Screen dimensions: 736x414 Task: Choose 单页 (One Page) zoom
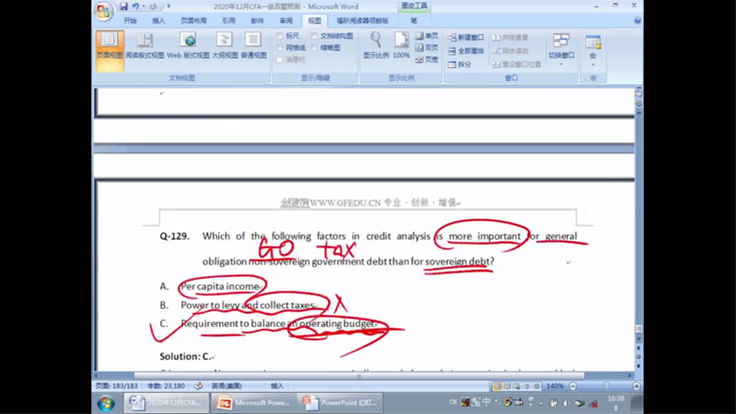coord(427,36)
